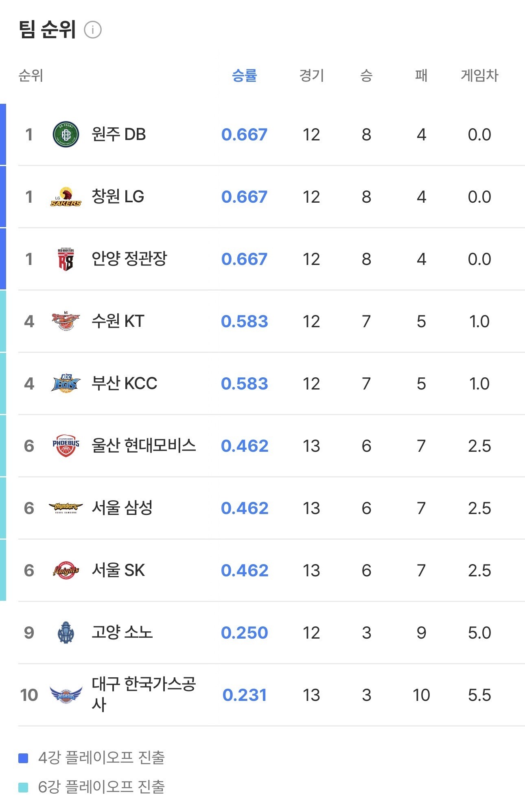The width and height of the screenshot is (525, 812).
Task: Open the 서울 SK team name link
Action: (118, 570)
